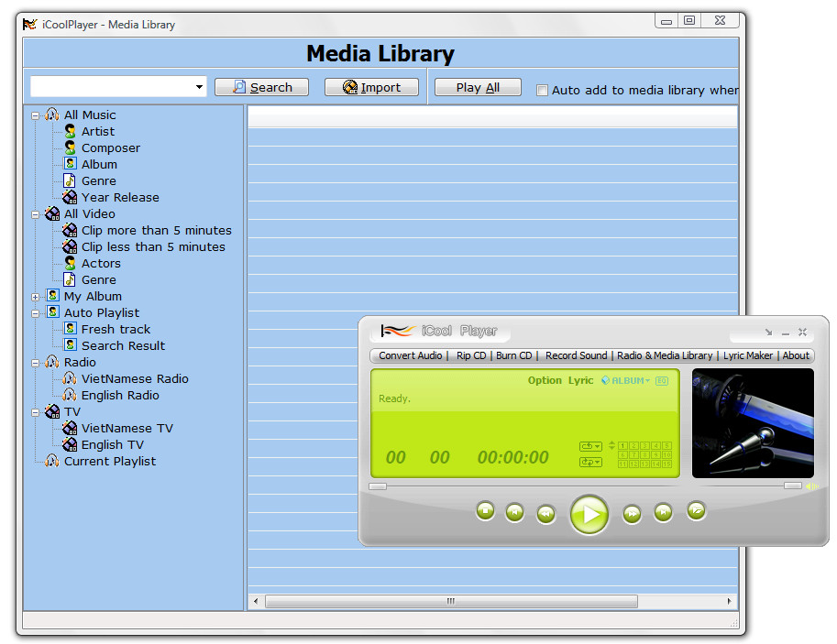Click the All Music headphones icon
This screenshot has width=837, height=644.
(52, 115)
